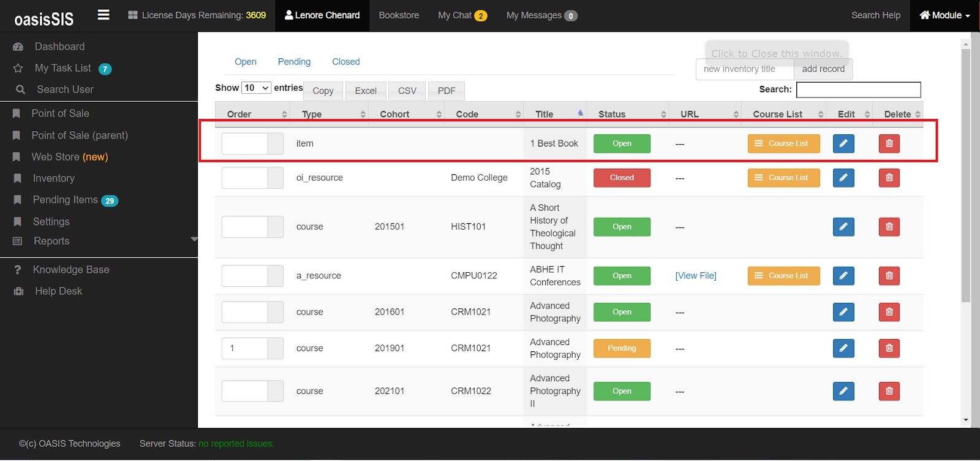980x461 pixels.
Task: Edit the ABHE IT Conferences record
Action: click(x=843, y=276)
